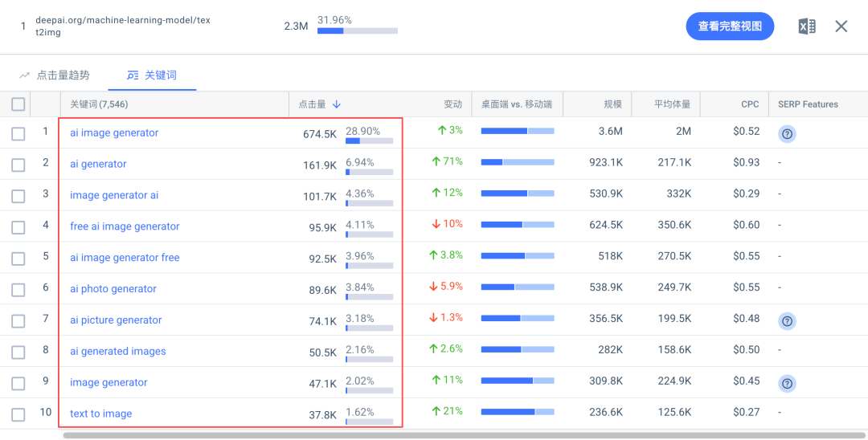
Task: Sort by the 规模 column header
Action: [x=612, y=104]
